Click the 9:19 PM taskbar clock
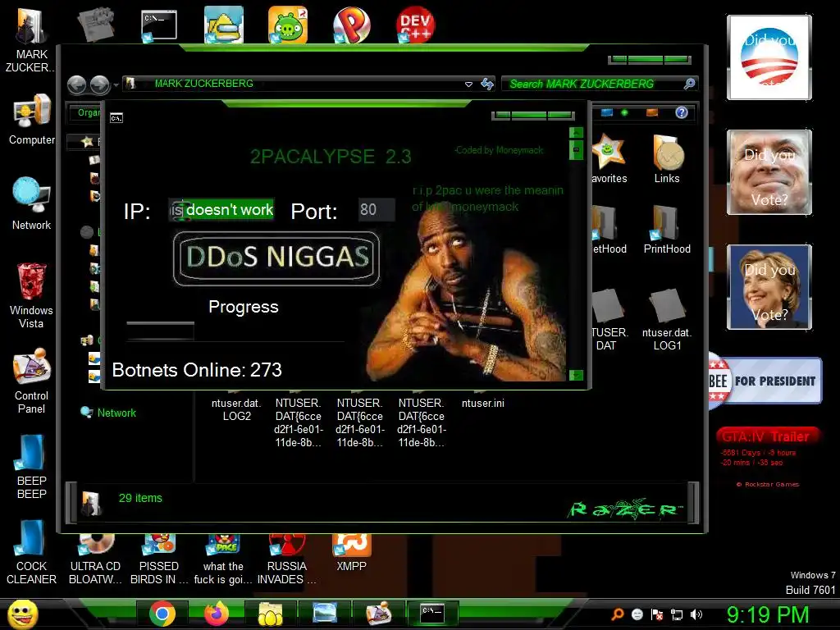The image size is (840, 630). [x=768, y=615]
